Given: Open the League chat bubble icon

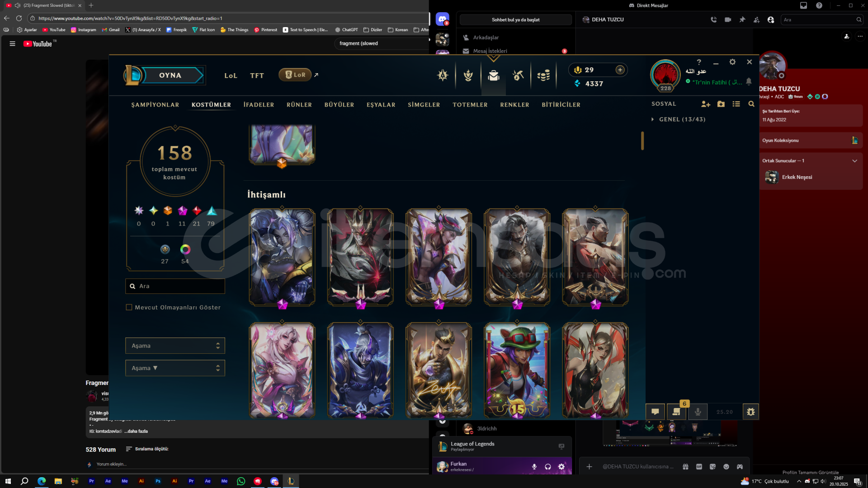Looking at the screenshot, I should [655, 412].
